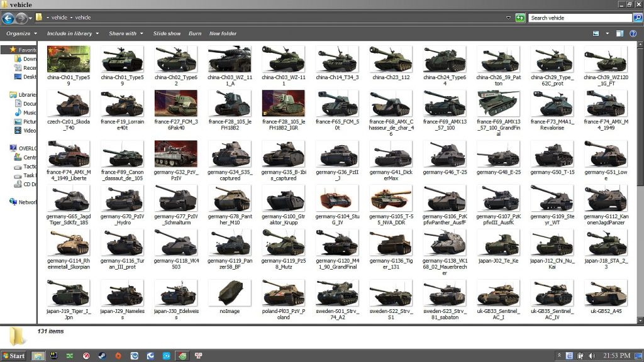Expand the Share with dropdown
This screenshot has width=644, height=362.
pyautogui.click(x=125, y=33)
